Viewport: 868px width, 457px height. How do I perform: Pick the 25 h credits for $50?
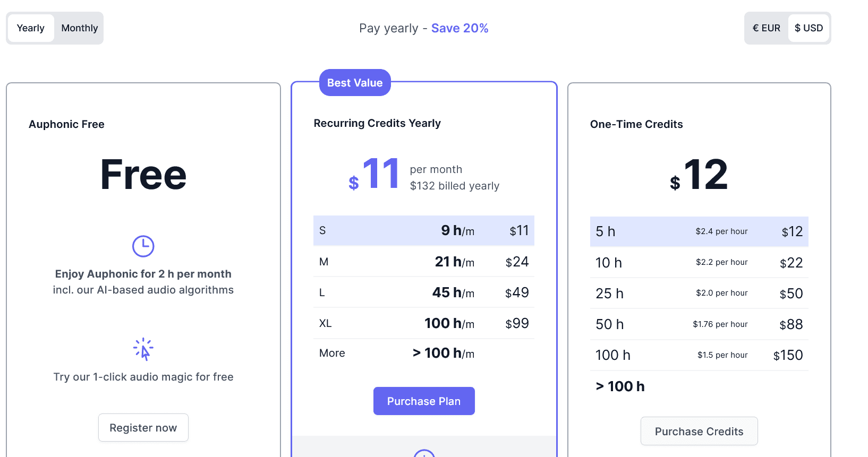click(x=699, y=294)
